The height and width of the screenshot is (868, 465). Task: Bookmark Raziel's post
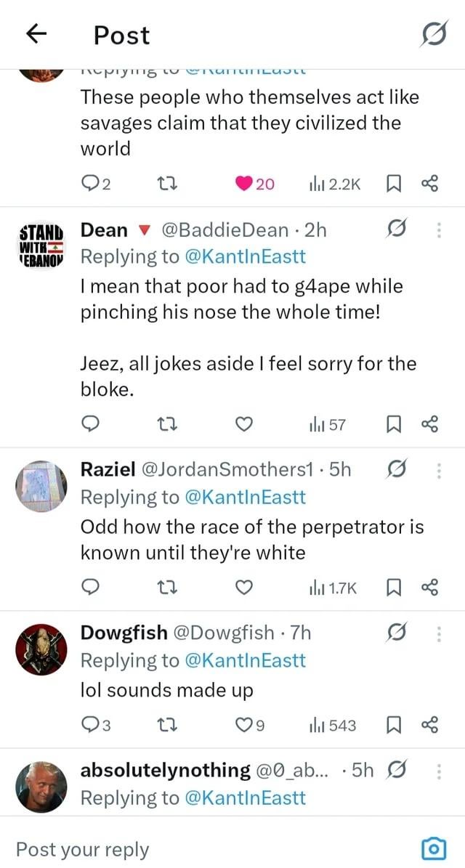393,588
